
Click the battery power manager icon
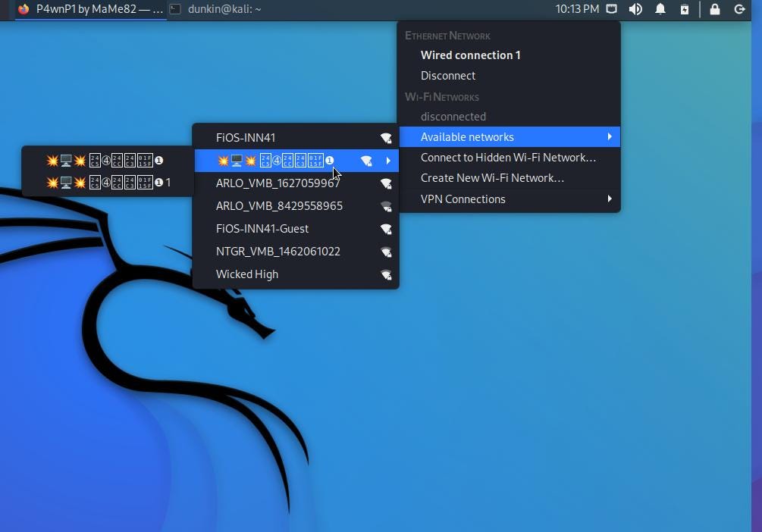[x=684, y=9]
